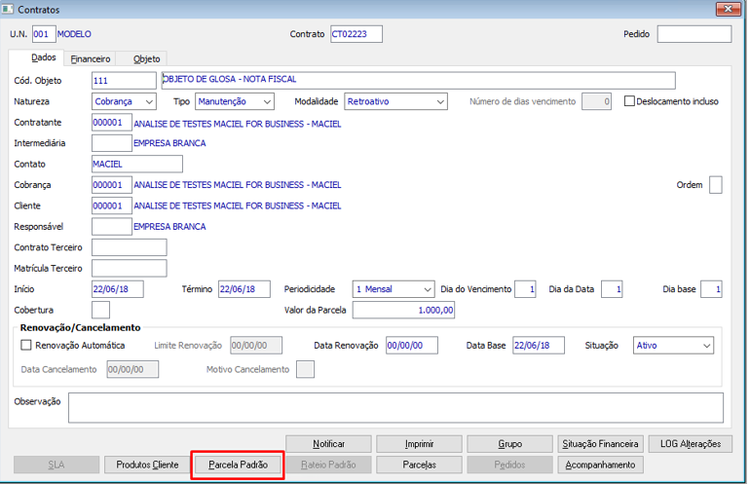750x484 pixels.
Task: Expand the Periodicidade dropdown
Action: 394,289
